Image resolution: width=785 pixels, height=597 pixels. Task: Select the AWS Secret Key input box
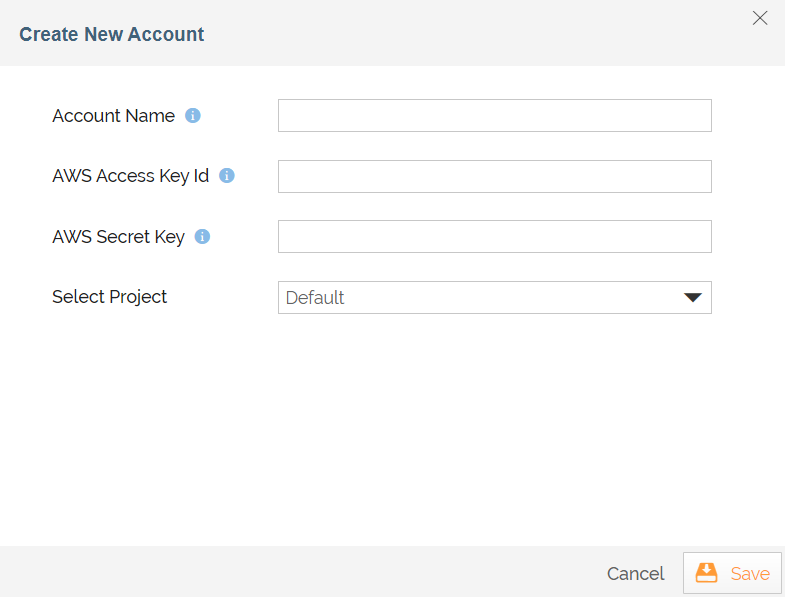pos(494,237)
